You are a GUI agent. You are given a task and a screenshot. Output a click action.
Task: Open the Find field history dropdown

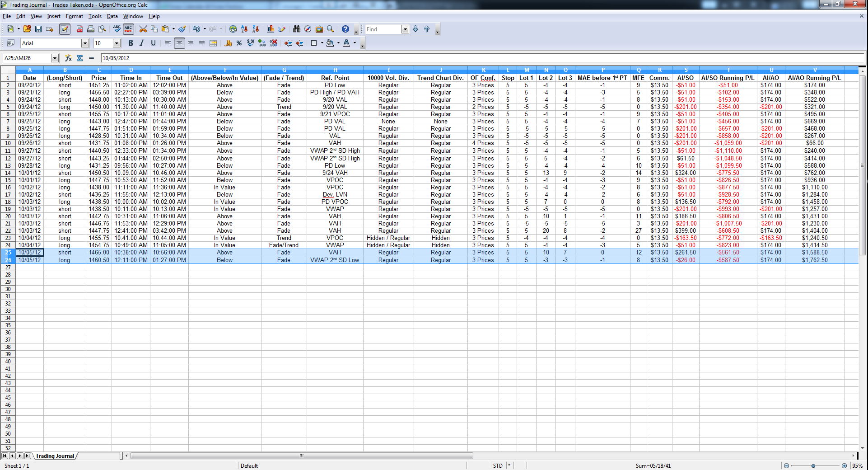coord(405,29)
